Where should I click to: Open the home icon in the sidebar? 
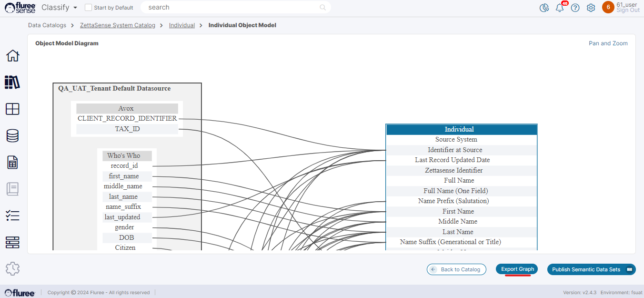12,56
